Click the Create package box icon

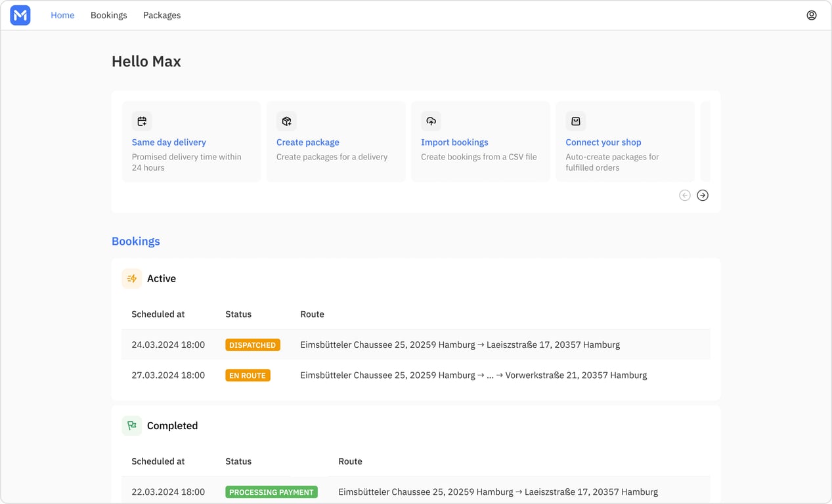click(286, 121)
